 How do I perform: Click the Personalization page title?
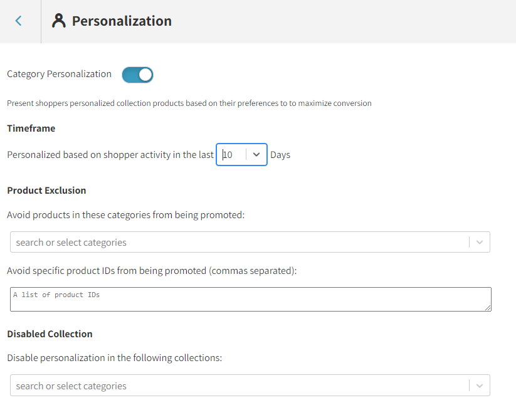click(122, 21)
